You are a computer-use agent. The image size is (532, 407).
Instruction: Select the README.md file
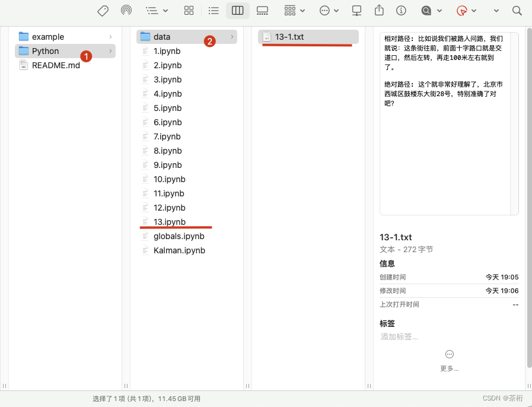[x=65, y=65]
